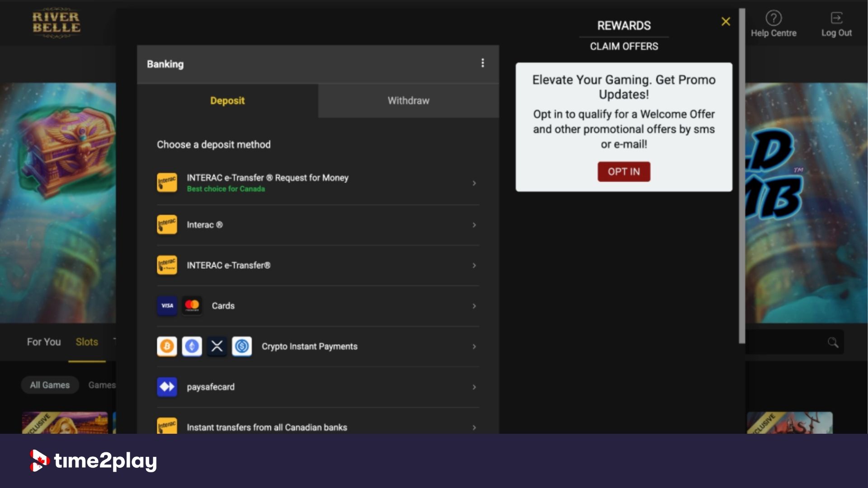Expand the Interac ® row chevron

pos(474,225)
